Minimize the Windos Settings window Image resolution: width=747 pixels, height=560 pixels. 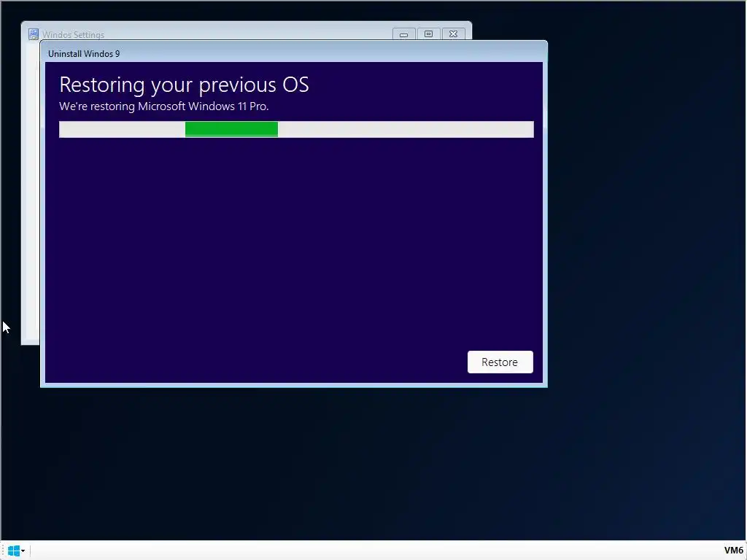click(x=403, y=34)
